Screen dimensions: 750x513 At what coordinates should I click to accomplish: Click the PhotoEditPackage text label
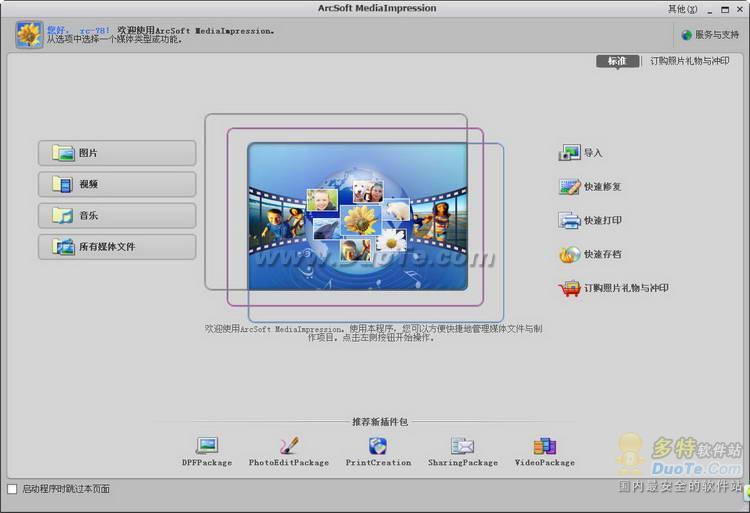pyautogui.click(x=289, y=463)
